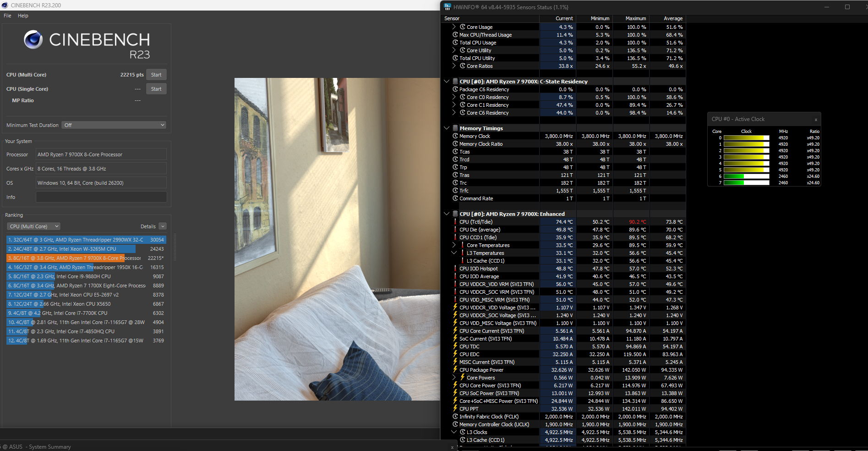Click the clock icon beside Total CPU Utility
This screenshot has height=451, width=868.
(x=455, y=58)
